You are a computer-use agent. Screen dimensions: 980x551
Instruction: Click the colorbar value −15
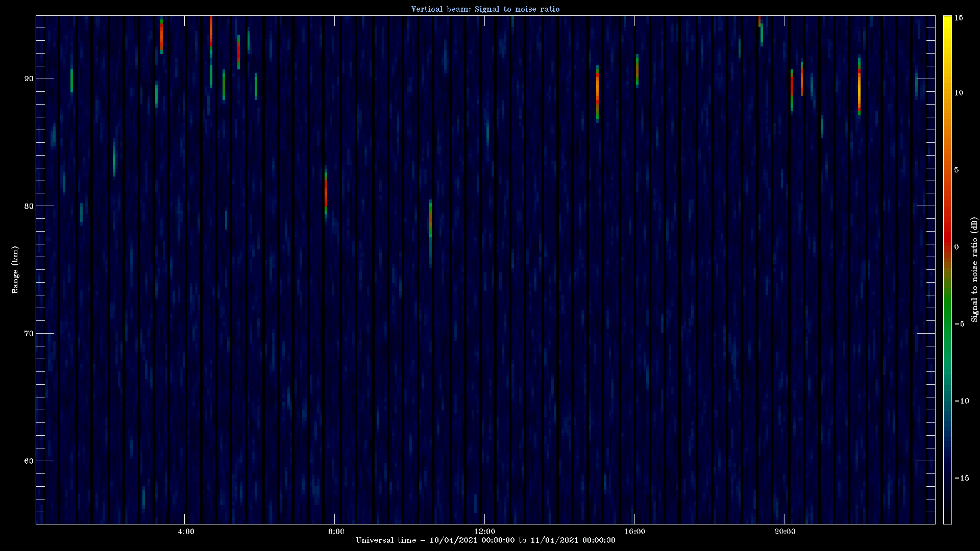coord(961,478)
